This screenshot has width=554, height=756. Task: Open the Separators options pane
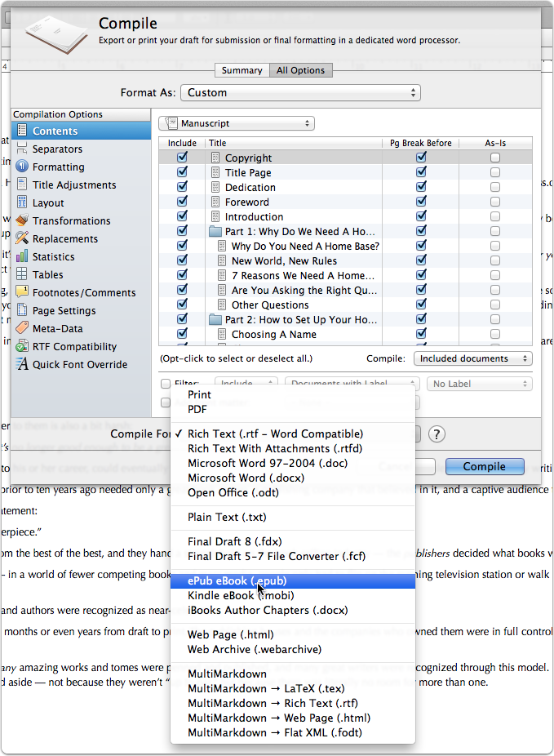click(x=81, y=149)
